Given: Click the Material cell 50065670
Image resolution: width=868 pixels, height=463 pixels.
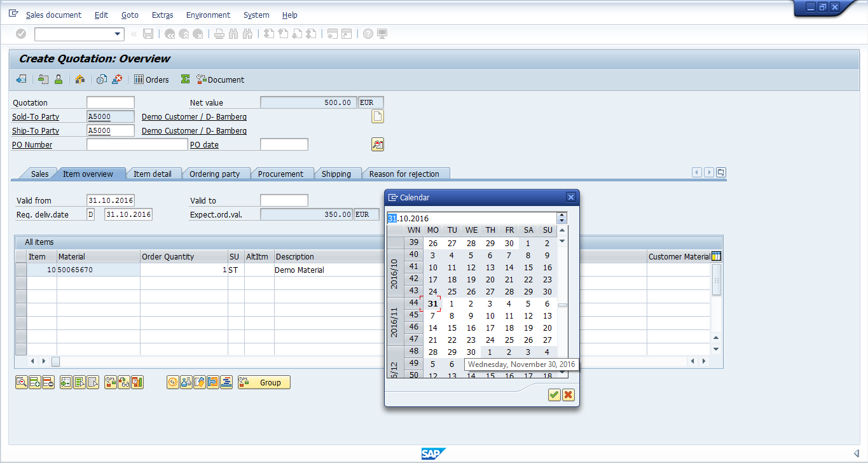Looking at the screenshot, I should (x=99, y=270).
